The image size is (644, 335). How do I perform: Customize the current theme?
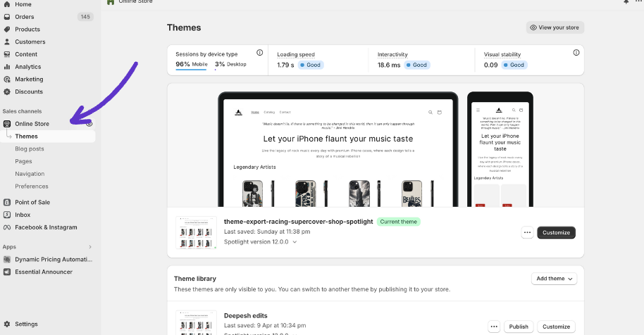556,232
